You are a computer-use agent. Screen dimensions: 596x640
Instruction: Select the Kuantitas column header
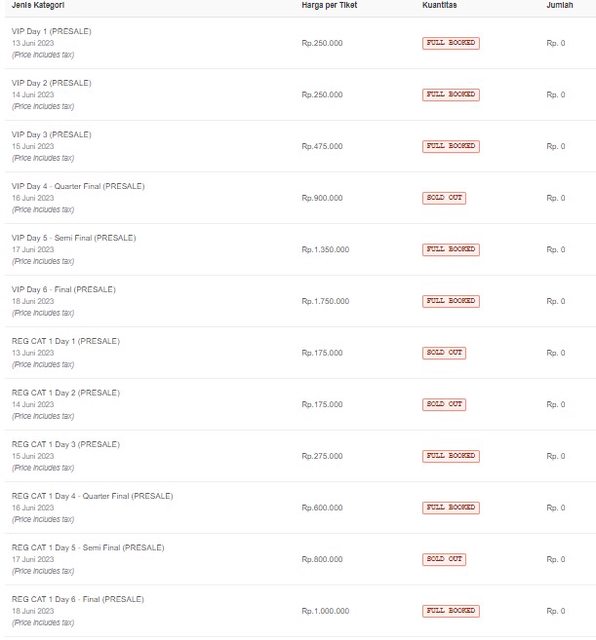point(440,5)
